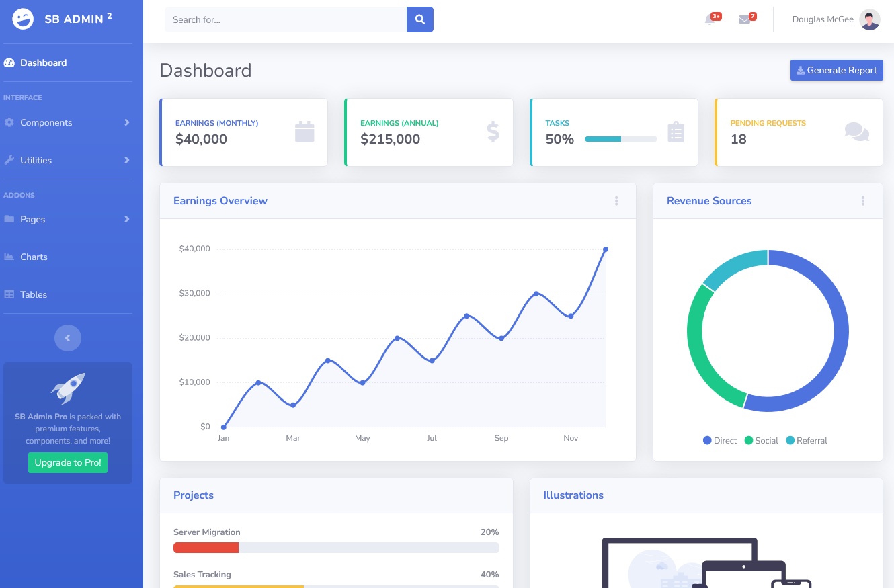Go to Dashboard in the sidebar
894x588 pixels.
(68, 62)
